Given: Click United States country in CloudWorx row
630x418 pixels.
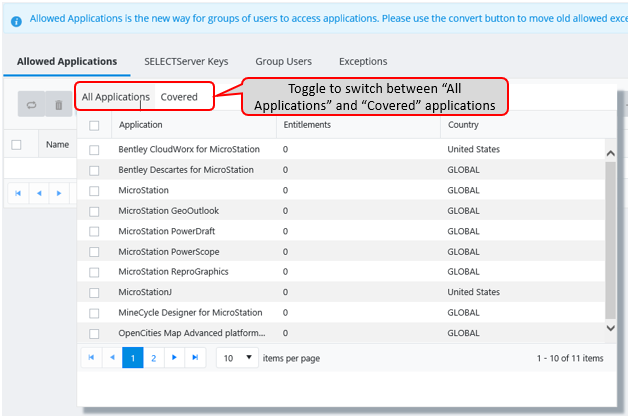Looking at the screenshot, I should pyautogui.click(x=474, y=150).
